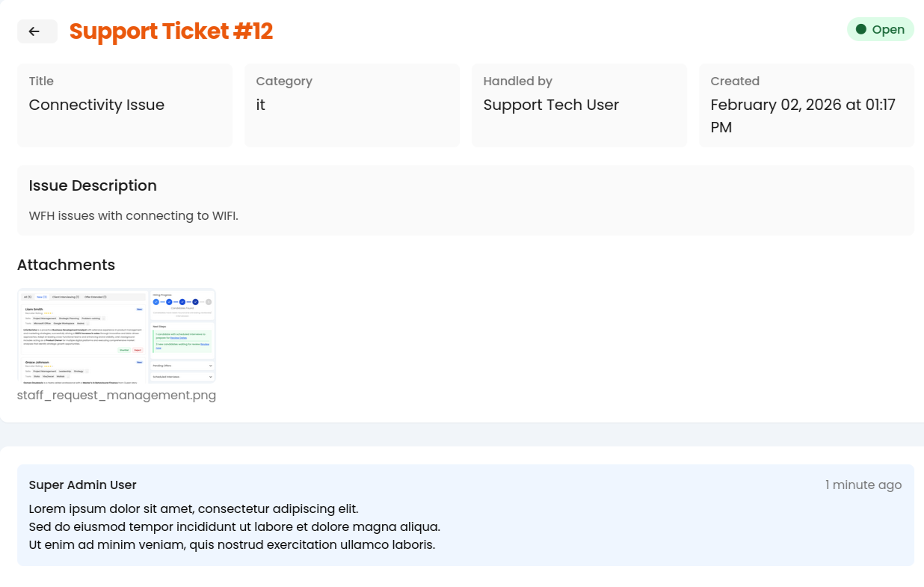The width and height of the screenshot is (924, 587).
Task: Click the category value "it"
Action: pyautogui.click(x=261, y=105)
